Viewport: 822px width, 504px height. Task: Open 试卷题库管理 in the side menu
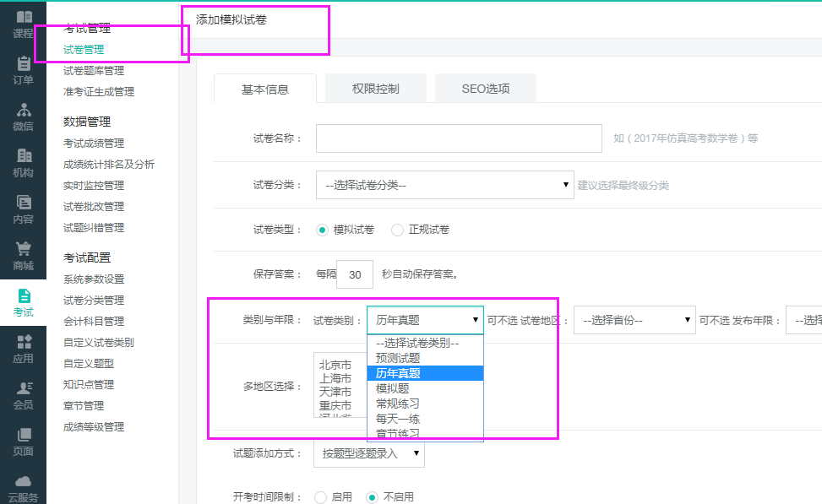tap(94, 71)
